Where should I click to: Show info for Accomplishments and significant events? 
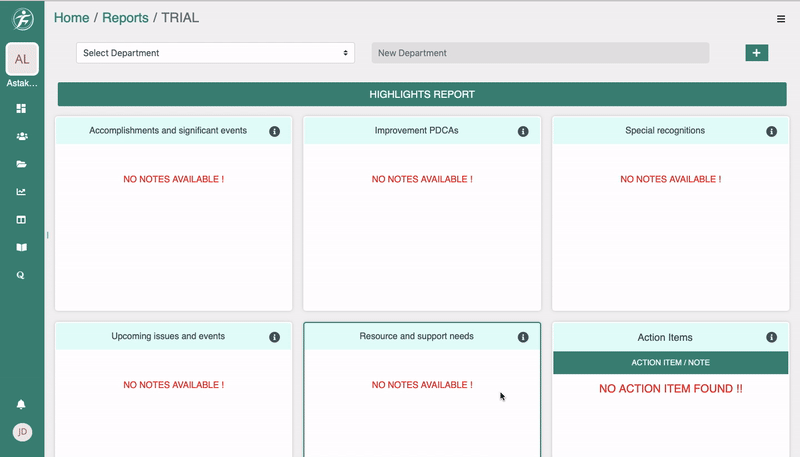click(x=274, y=131)
